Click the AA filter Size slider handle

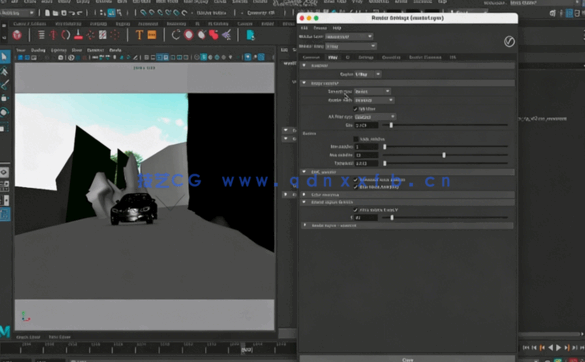coord(391,125)
